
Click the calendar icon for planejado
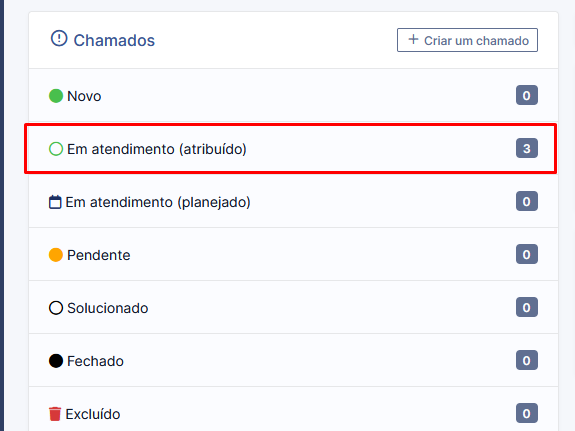55,202
